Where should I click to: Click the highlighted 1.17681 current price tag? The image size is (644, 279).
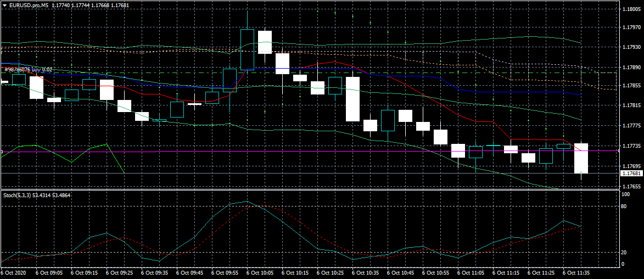point(631,174)
